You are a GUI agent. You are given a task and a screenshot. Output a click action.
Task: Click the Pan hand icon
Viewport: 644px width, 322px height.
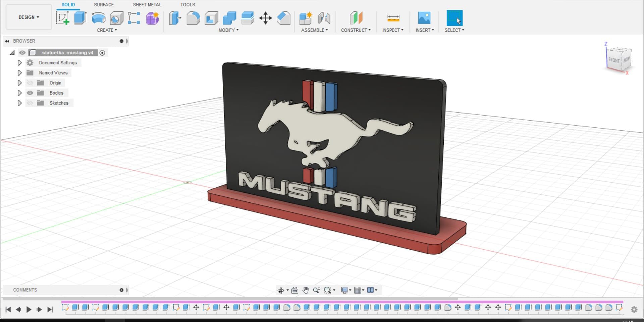306,290
